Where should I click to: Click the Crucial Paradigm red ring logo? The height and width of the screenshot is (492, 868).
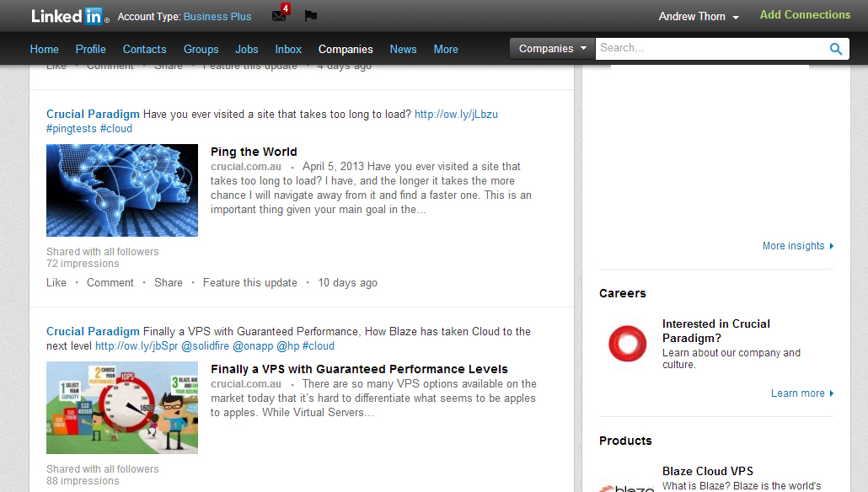(627, 343)
